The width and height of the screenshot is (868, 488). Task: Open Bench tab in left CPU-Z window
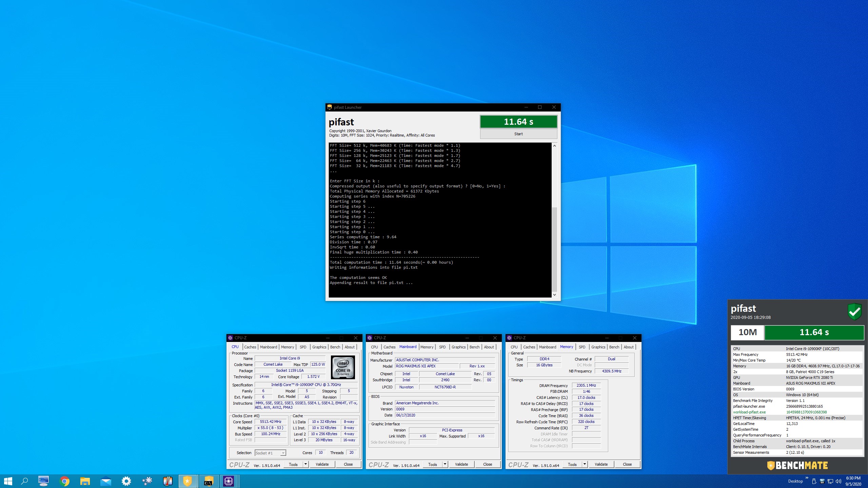tap(335, 347)
